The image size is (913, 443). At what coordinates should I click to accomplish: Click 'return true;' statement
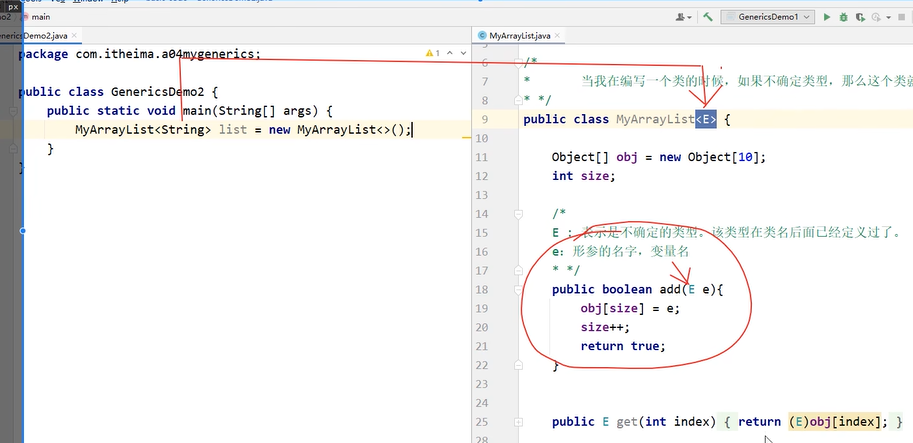(623, 346)
